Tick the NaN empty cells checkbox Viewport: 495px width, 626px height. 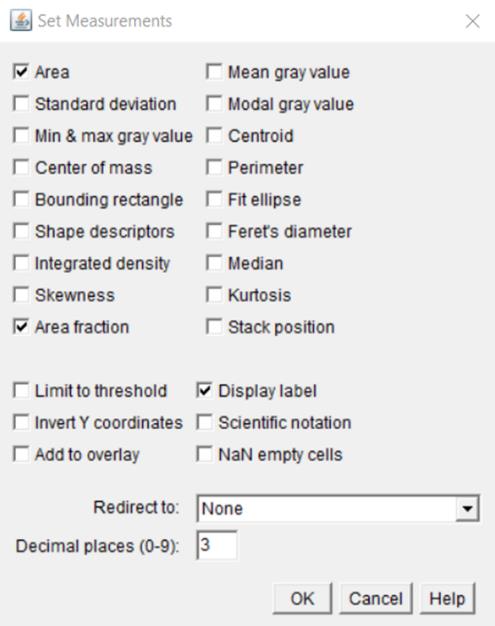204,454
